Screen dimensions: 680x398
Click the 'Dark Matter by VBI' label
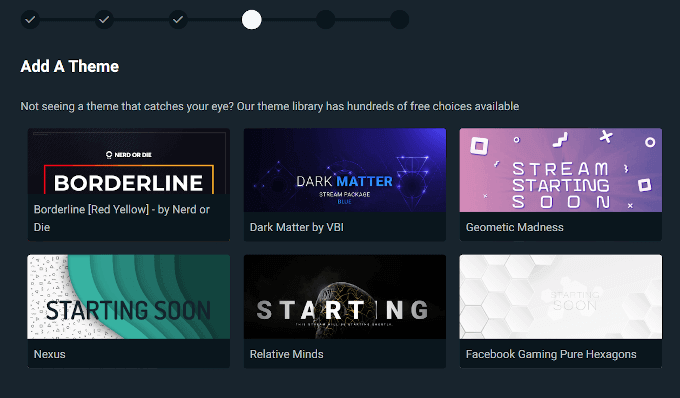297,227
